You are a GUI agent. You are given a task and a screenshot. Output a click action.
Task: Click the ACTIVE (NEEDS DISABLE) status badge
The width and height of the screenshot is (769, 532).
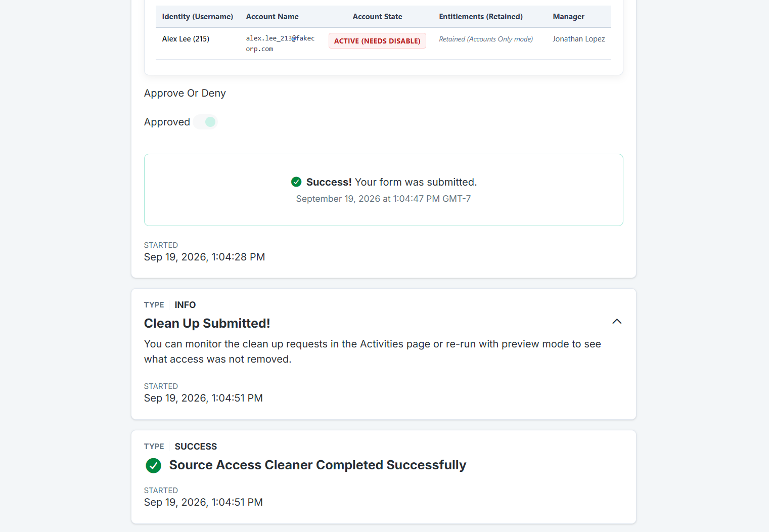[x=377, y=41]
